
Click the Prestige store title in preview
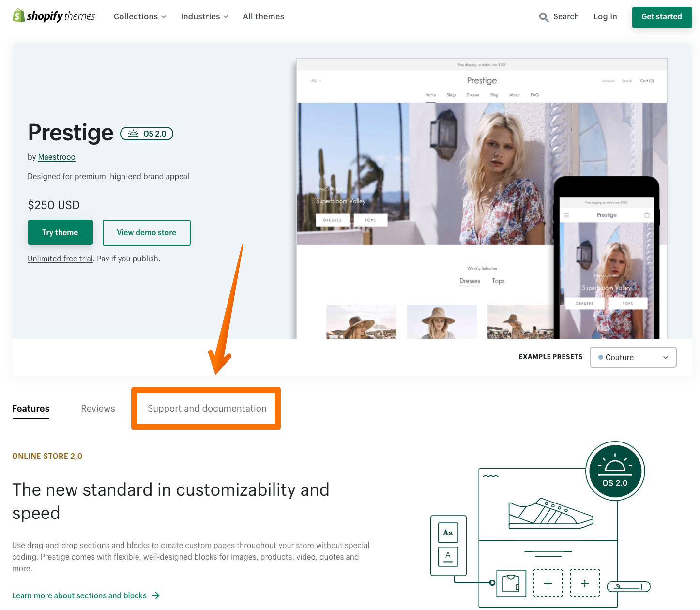tap(482, 81)
